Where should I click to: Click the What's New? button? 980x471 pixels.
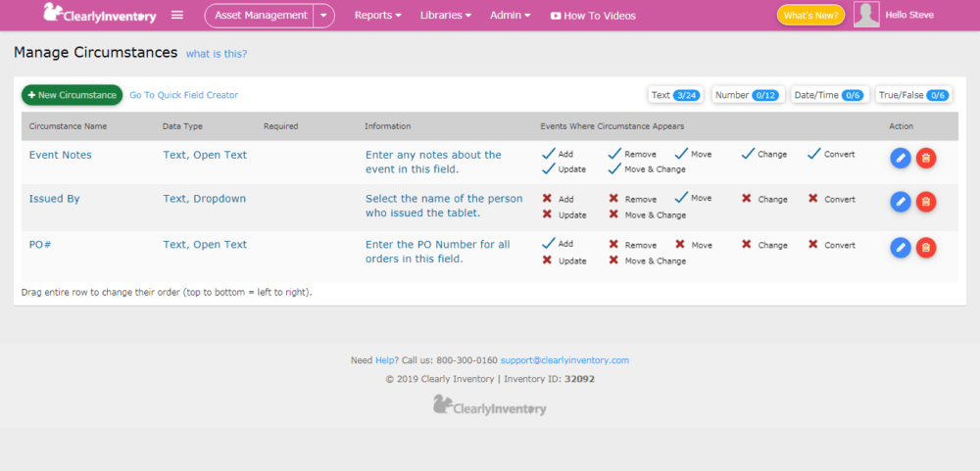click(810, 16)
